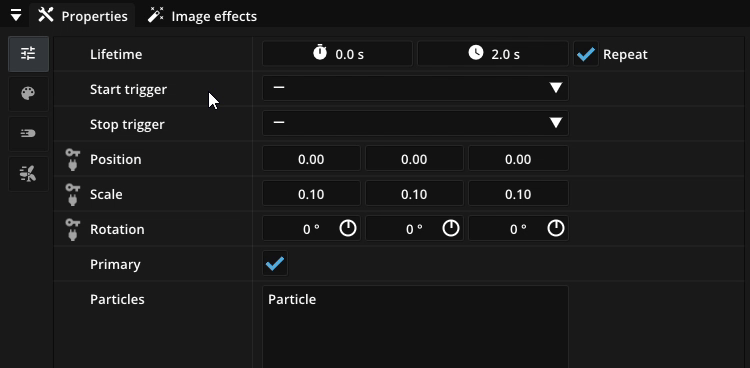Select the Properties tab

[83, 16]
